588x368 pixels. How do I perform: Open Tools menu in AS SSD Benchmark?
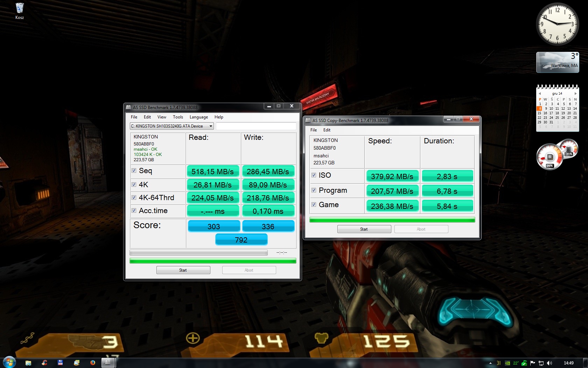coord(178,117)
